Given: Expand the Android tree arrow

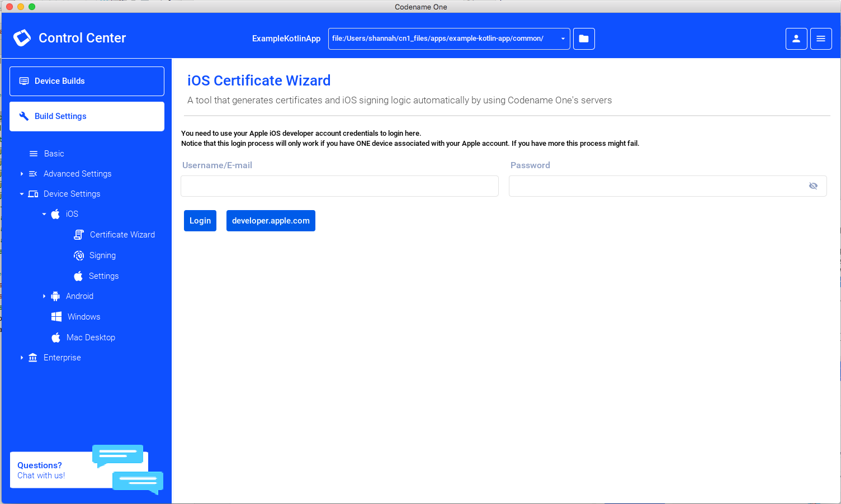Looking at the screenshot, I should [x=44, y=296].
